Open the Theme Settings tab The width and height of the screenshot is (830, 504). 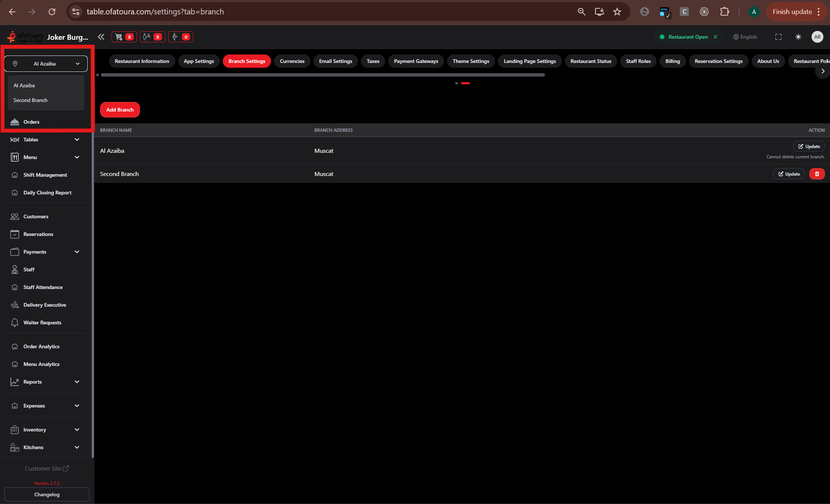click(471, 61)
